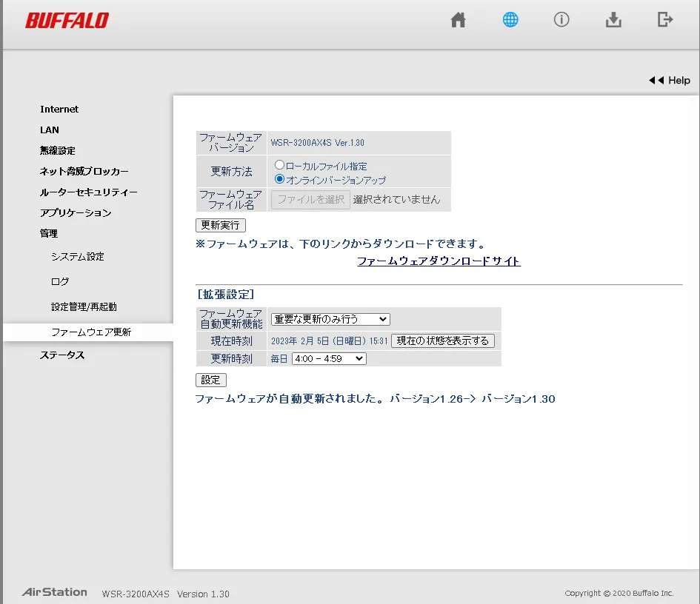Click the 更新実行 button
700x604 pixels.
(x=221, y=225)
